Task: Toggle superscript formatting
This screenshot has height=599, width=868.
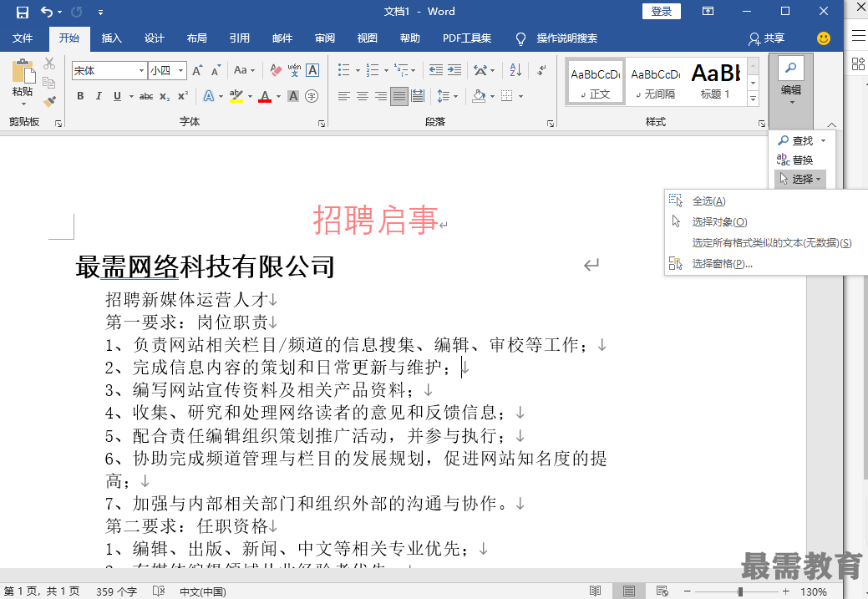Action: point(183,96)
